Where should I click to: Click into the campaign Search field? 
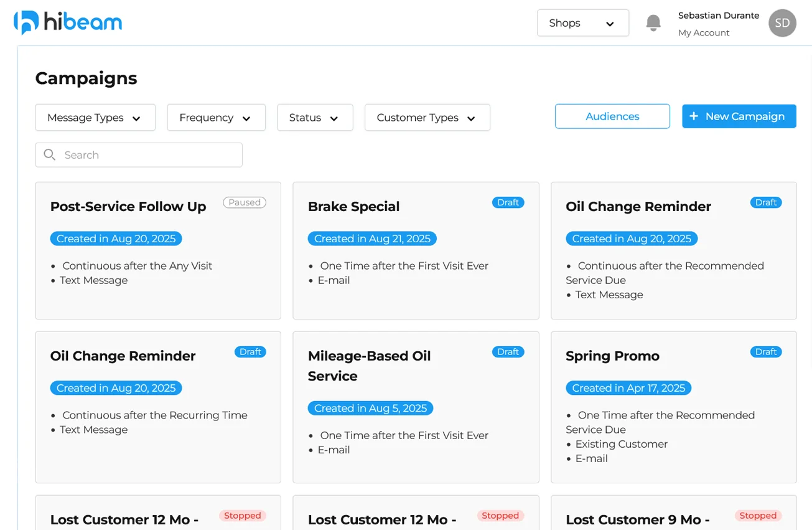point(149,155)
